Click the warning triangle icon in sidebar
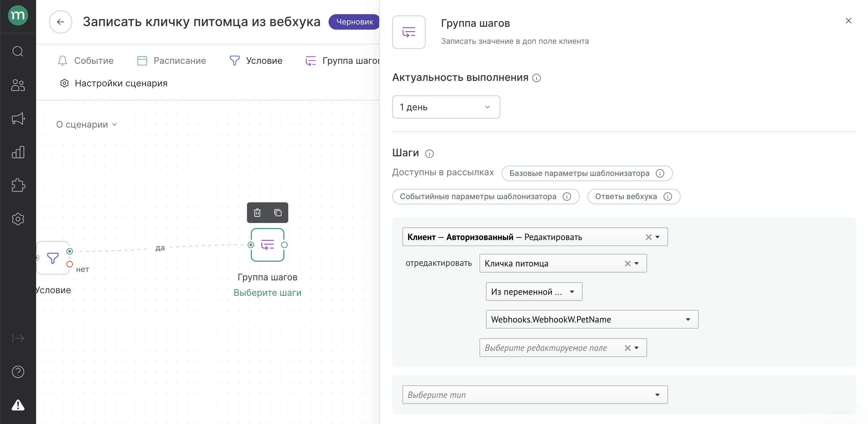The image size is (868, 424). pyautogui.click(x=18, y=405)
